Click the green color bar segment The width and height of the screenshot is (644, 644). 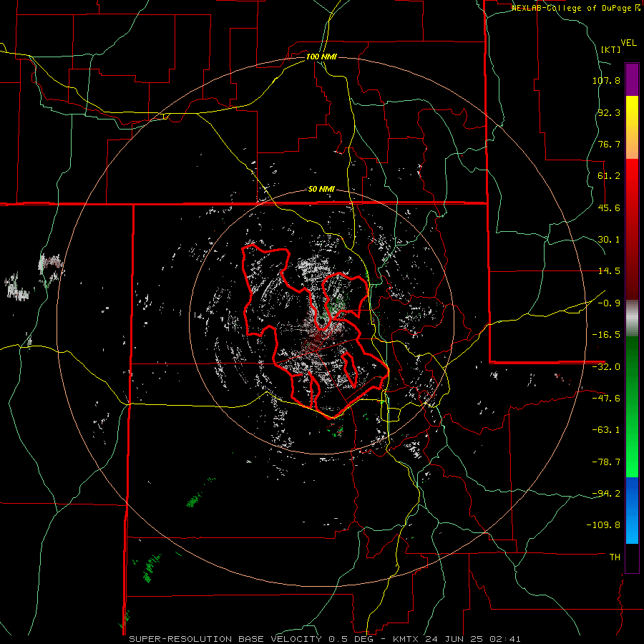click(x=632, y=406)
